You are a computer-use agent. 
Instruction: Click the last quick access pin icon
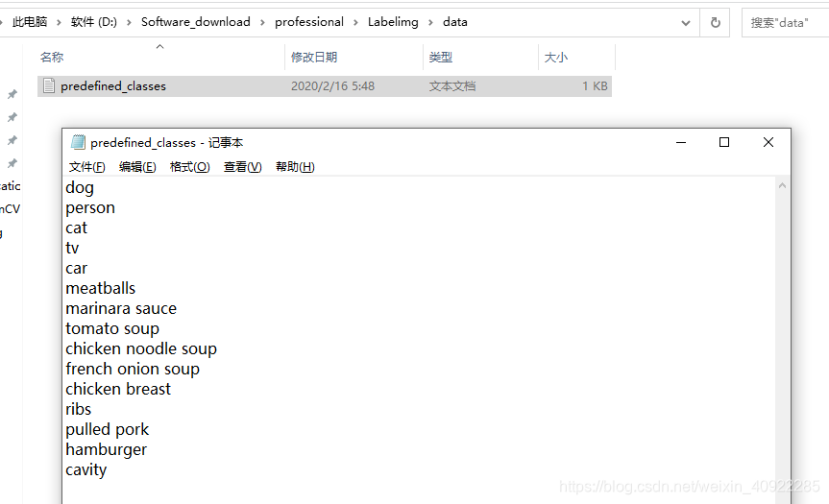(x=12, y=162)
